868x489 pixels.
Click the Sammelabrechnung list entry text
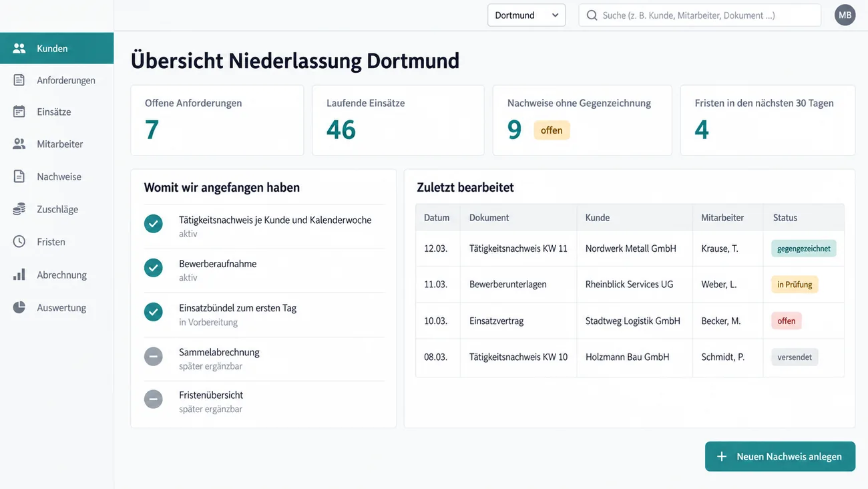click(219, 352)
